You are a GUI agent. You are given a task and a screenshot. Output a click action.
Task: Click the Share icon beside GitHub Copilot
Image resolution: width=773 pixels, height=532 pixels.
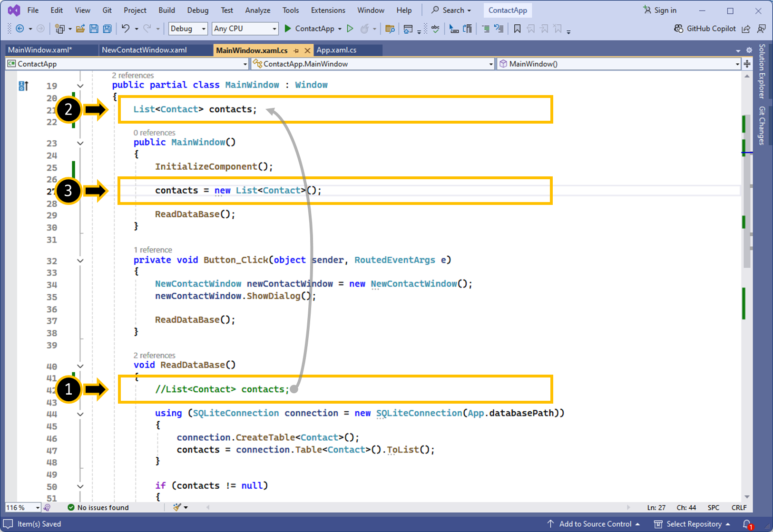pyautogui.click(x=746, y=29)
